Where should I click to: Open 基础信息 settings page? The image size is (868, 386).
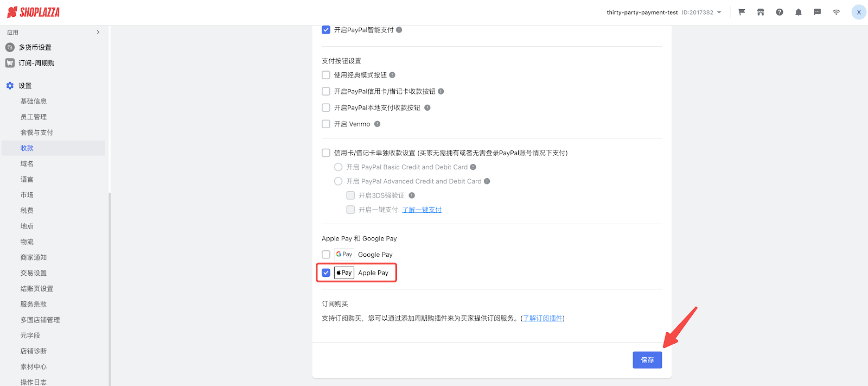point(34,101)
